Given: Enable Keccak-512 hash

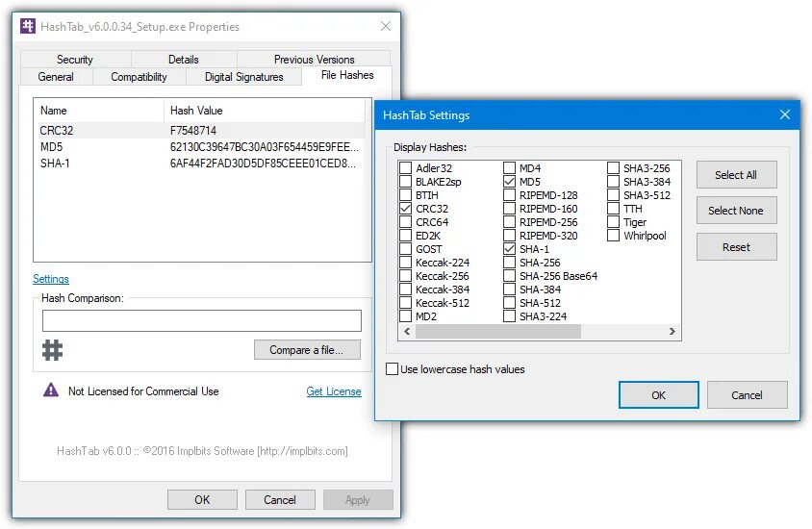Looking at the screenshot, I should tap(405, 302).
